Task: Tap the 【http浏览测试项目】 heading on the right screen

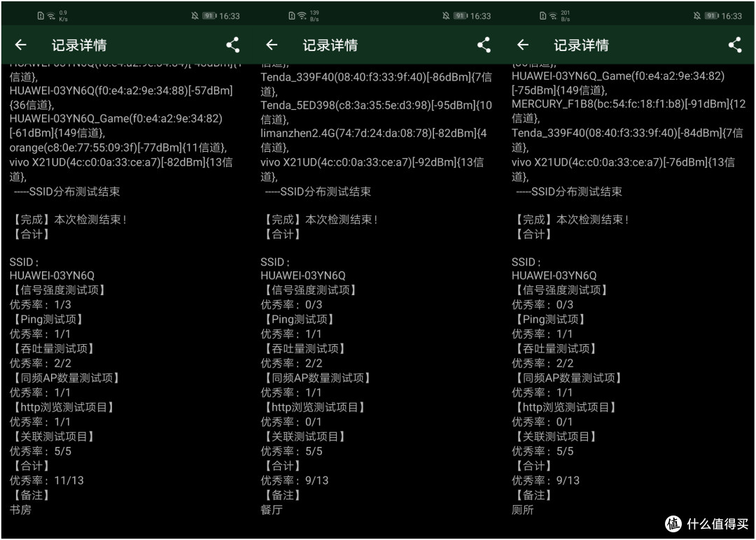Action: pyautogui.click(x=566, y=407)
